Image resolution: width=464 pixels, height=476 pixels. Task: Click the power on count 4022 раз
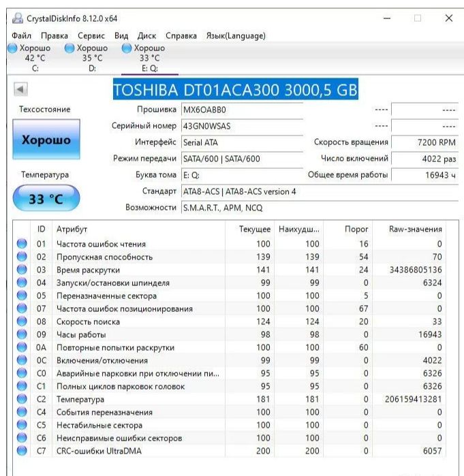424,159
